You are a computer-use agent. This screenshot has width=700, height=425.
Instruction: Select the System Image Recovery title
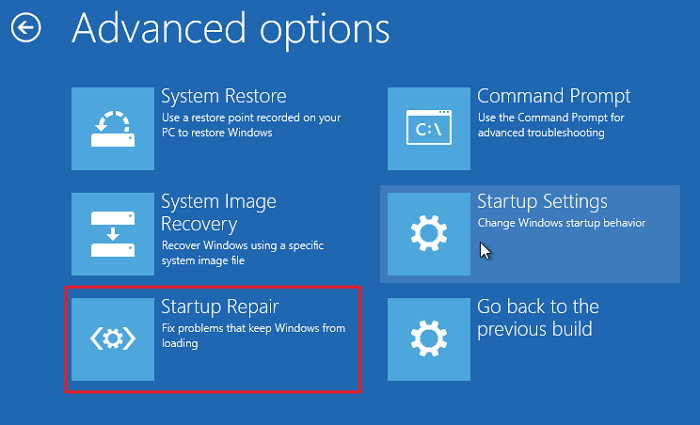coord(220,213)
